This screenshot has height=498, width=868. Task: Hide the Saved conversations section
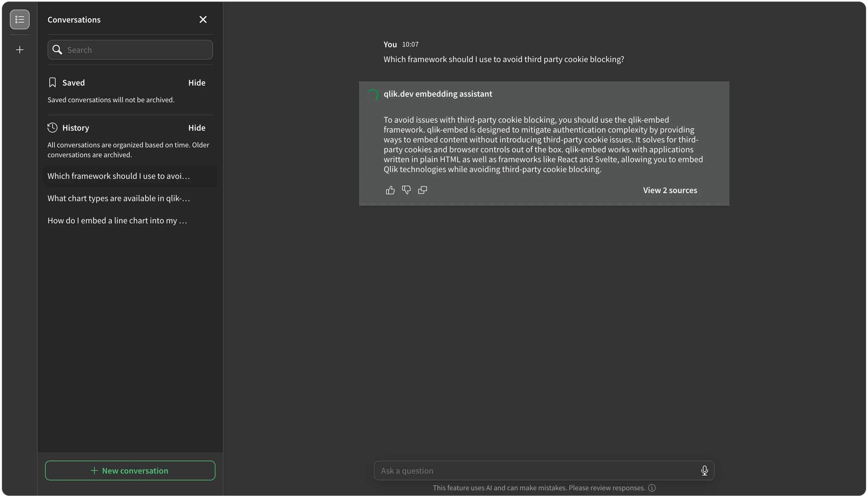tap(197, 82)
